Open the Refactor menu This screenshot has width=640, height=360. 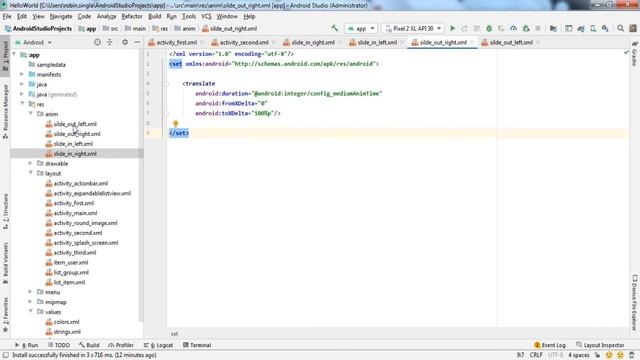click(132, 16)
